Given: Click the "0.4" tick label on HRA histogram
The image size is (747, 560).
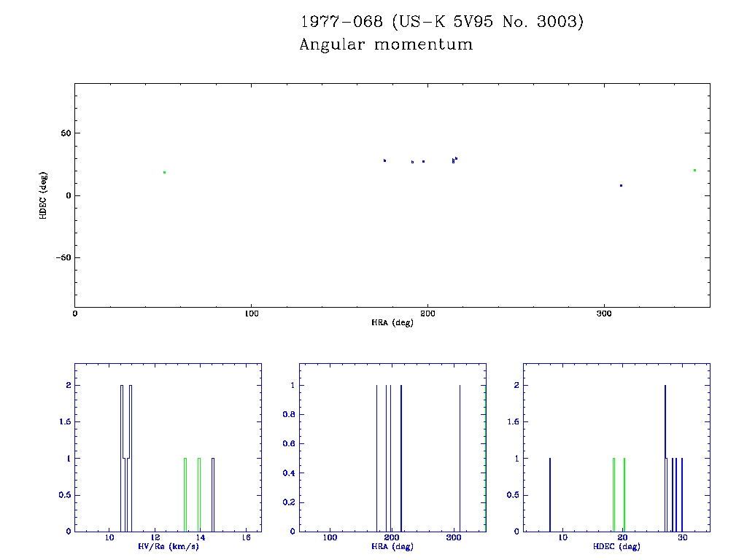Looking at the screenshot, I should coord(289,472).
